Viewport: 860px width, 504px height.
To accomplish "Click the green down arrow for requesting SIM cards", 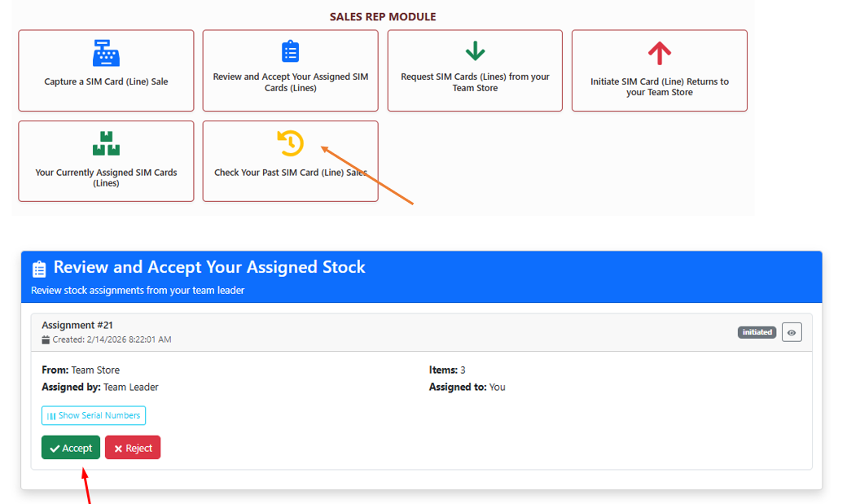I will coord(475,50).
